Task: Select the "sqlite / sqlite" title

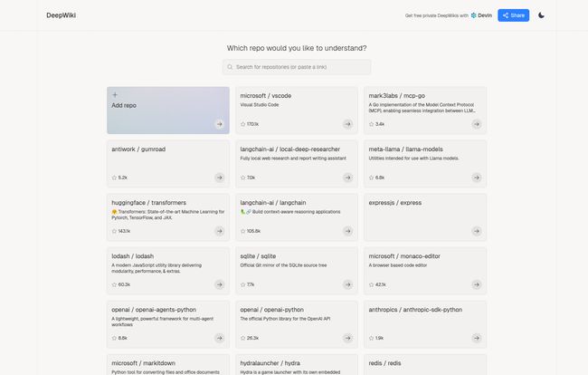Action: 258,256
